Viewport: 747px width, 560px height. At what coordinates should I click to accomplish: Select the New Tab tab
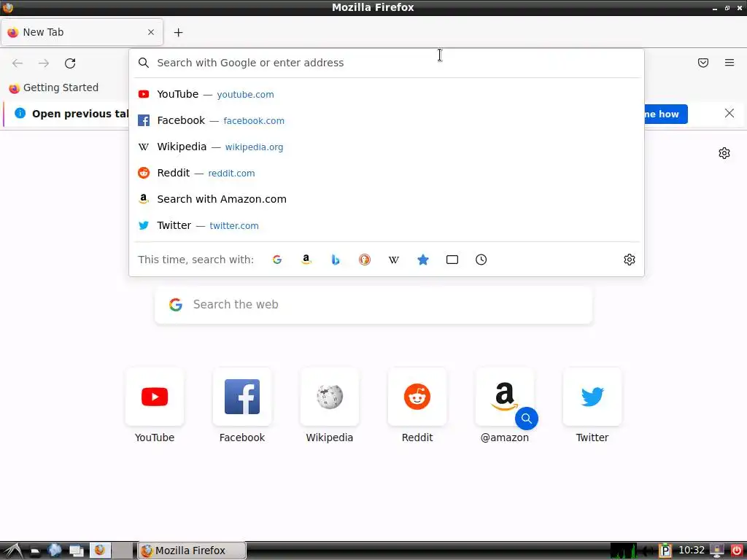tap(82, 32)
